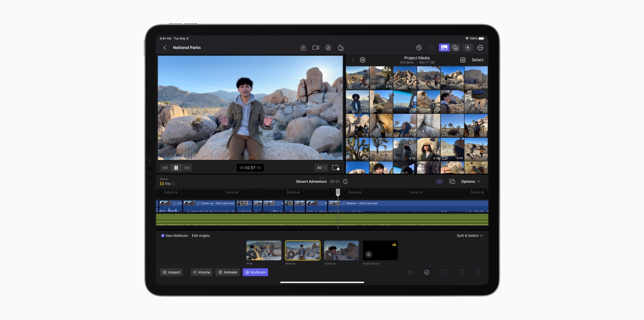Screen dimensions: 644x320
Task: Unmute the Medium angle speaker icon
Action: point(291,255)
